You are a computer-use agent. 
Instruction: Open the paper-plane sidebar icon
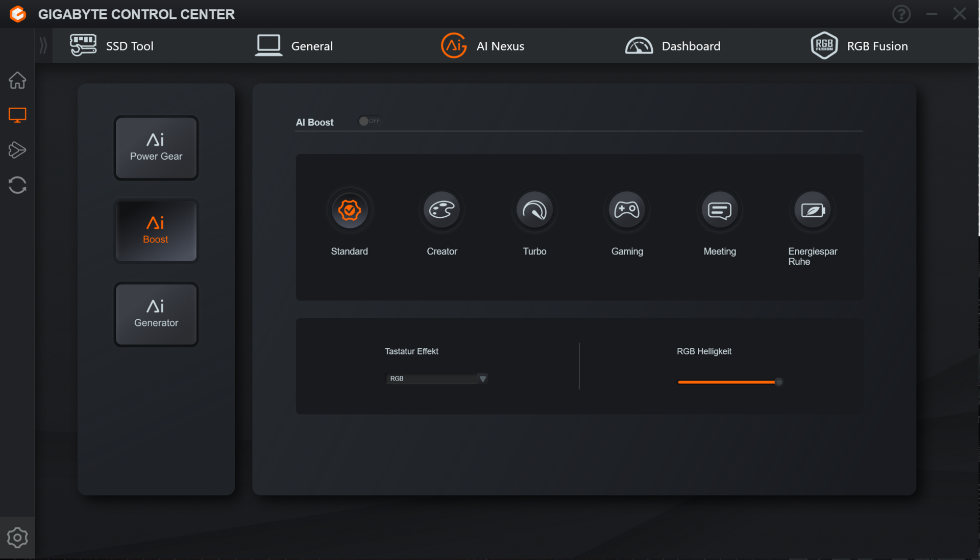coord(17,150)
